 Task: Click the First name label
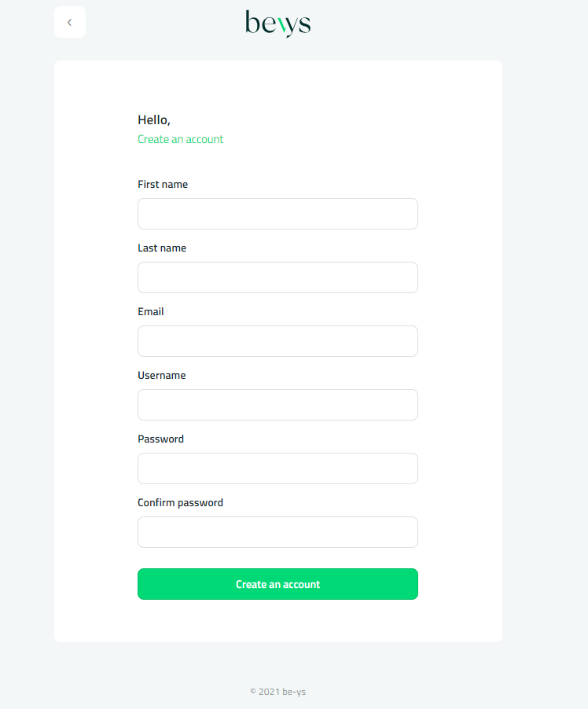(x=163, y=184)
